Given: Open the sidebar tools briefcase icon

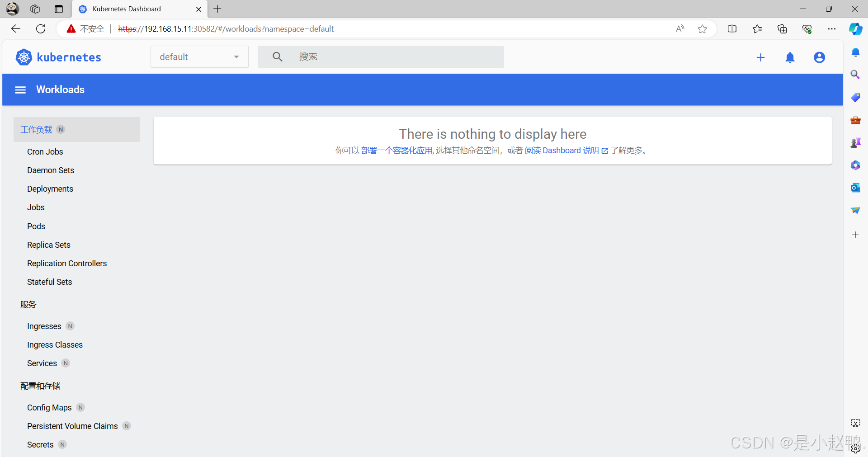Looking at the screenshot, I should [x=855, y=120].
